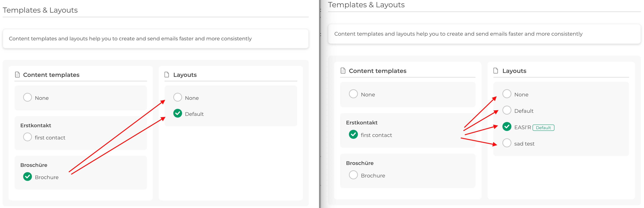Click the Templates & Layouts title on right

[x=366, y=5]
